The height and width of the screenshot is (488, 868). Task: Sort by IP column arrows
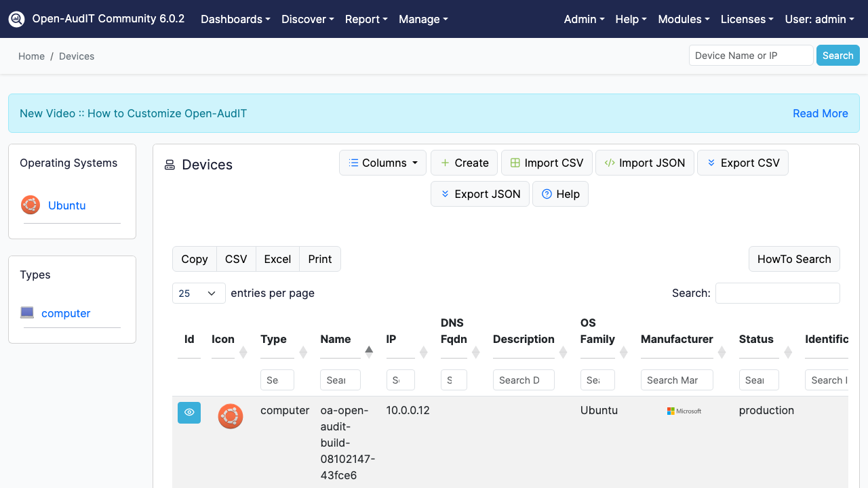pos(423,352)
